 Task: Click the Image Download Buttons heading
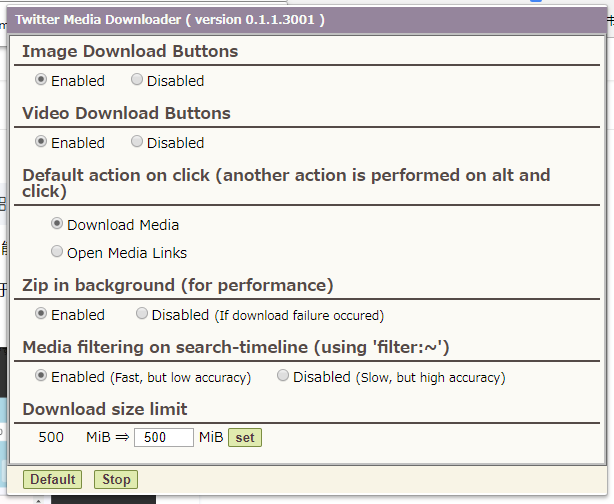coord(130,51)
